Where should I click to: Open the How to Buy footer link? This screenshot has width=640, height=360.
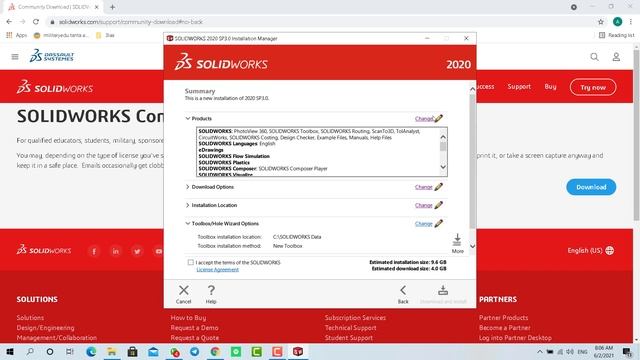[x=188, y=317]
